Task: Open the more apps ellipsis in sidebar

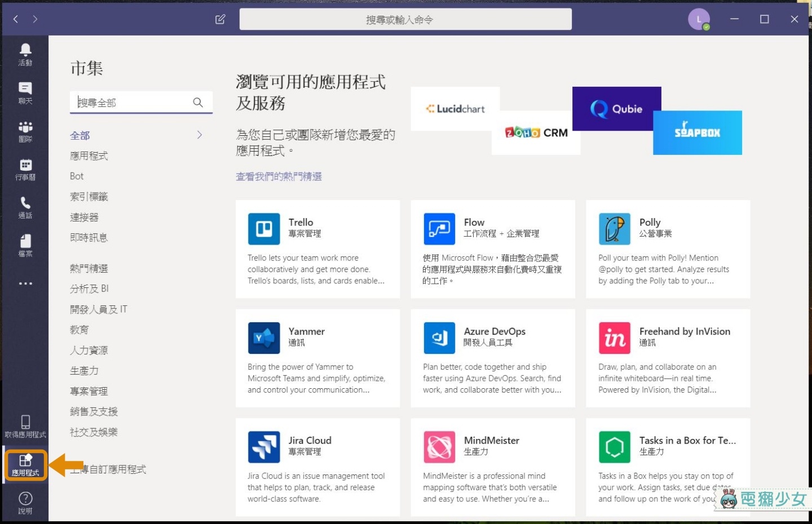Action: pyautogui.click(x=25, y=283)
